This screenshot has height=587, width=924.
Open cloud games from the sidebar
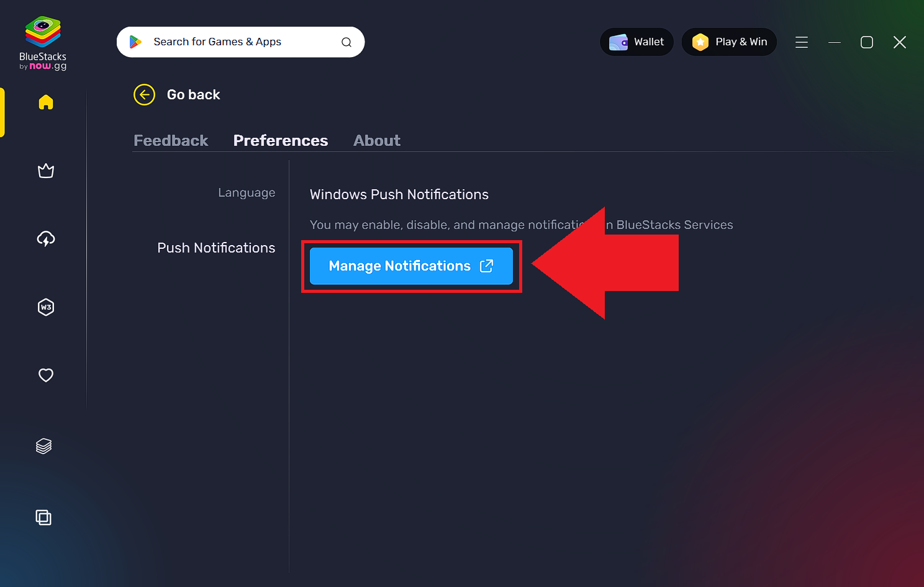click(x=46, y=239)
